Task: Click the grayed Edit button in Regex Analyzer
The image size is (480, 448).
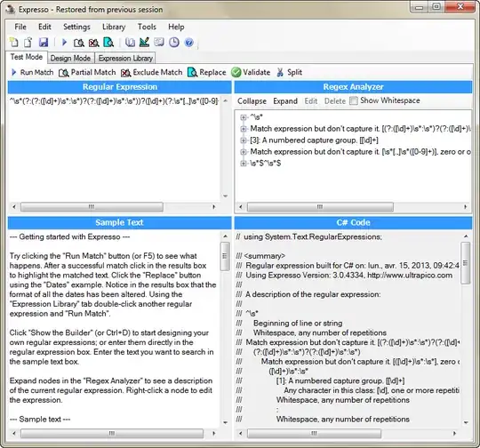Action: click(311, 101)
